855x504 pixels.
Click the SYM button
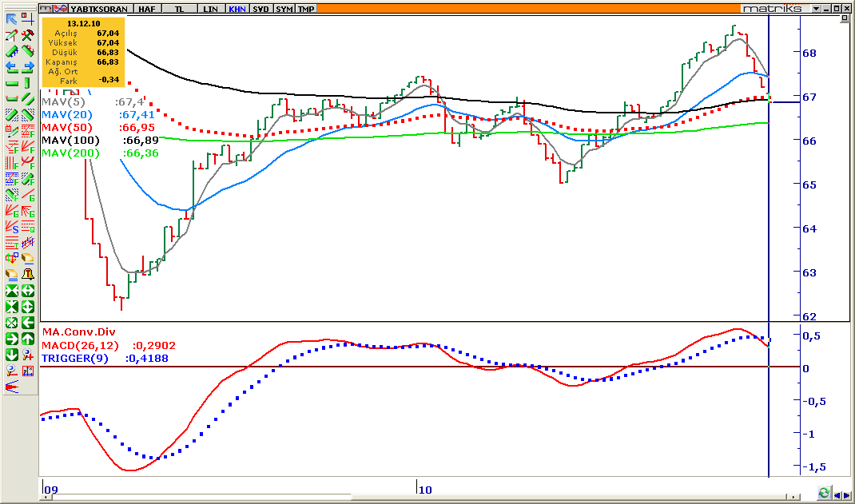[284, 9]
